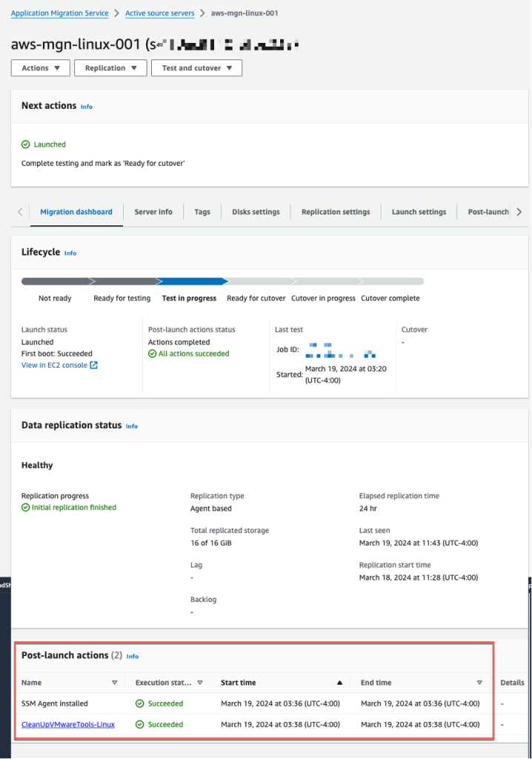Click the Cutover complete stage label
This screenshot has height=759, width=532.
click(390, 298)
